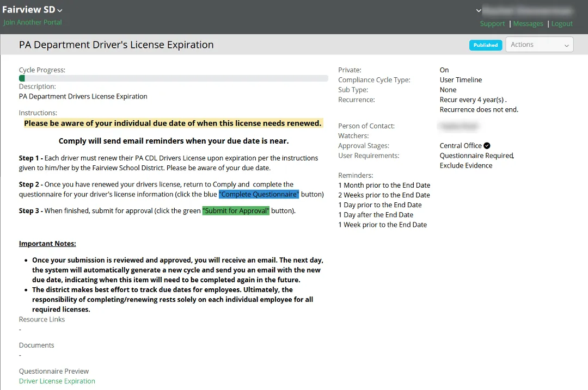The width and height of the screenshot is (588, 390).
Task: Click "1 Day prior to the End Date" reminder
Action: coord(380,205)
